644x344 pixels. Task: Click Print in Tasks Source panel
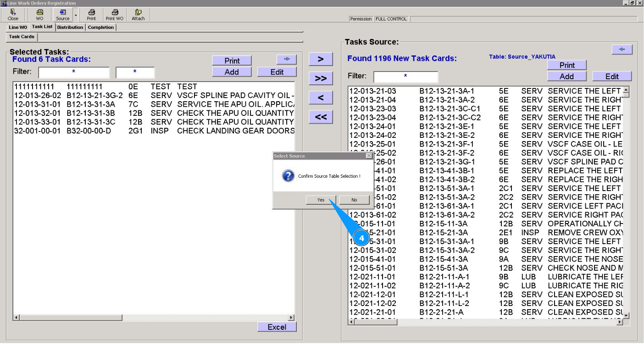point(567,65)
